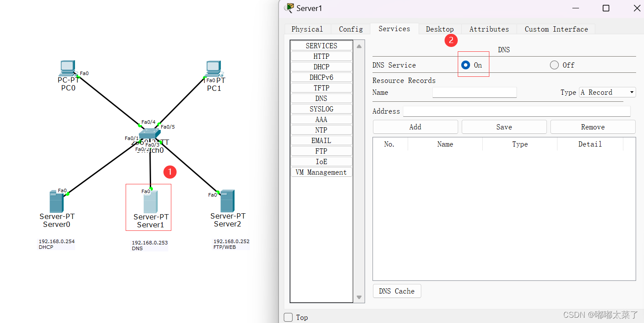This screenshot has height=323, width=644.
Task: Select DNS in the services list
Action: tap(321, 98)
